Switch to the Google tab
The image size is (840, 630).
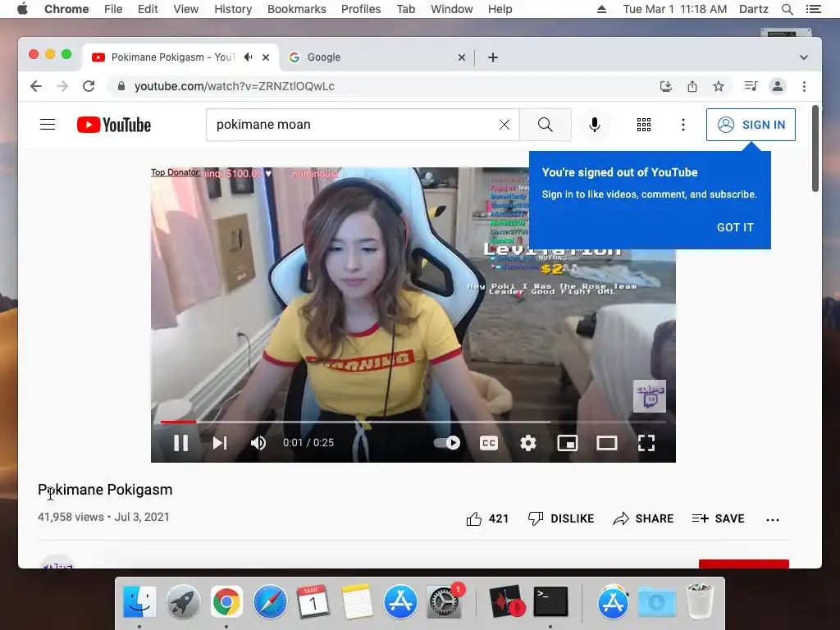coord(377,57)
